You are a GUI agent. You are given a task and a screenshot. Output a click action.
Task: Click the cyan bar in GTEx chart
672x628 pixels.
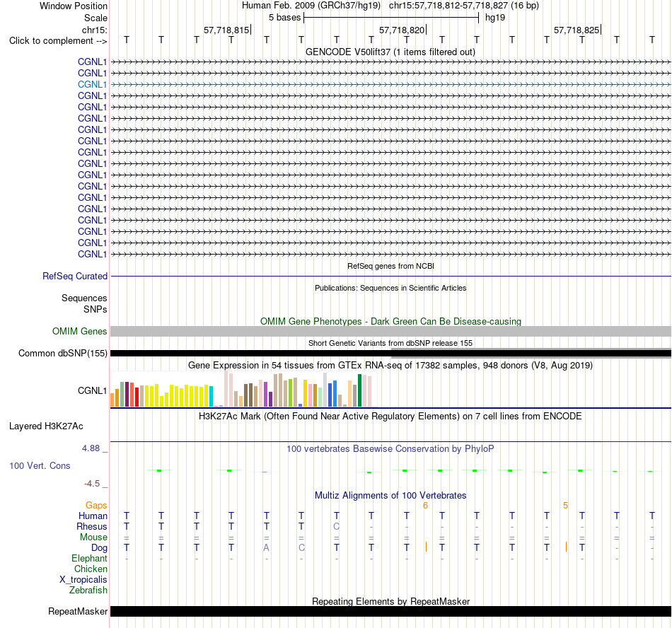(x=211, y=397)
